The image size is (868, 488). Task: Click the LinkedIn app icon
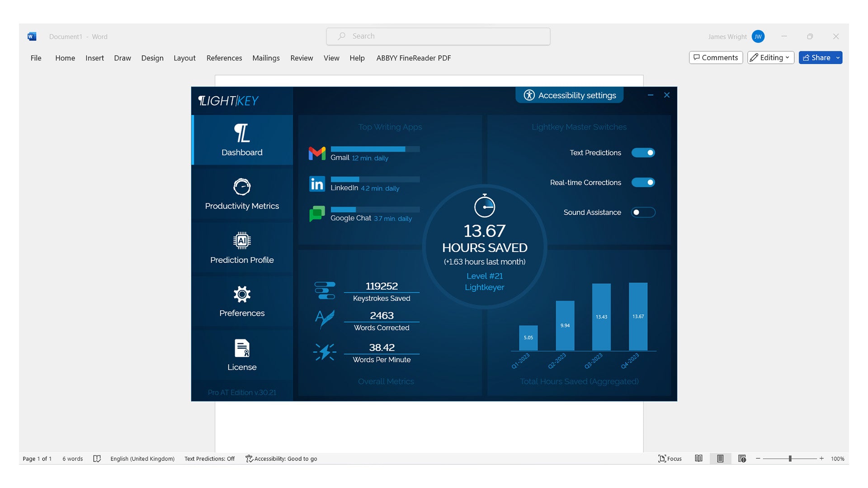pyautogui.click(x=317, y=184)
